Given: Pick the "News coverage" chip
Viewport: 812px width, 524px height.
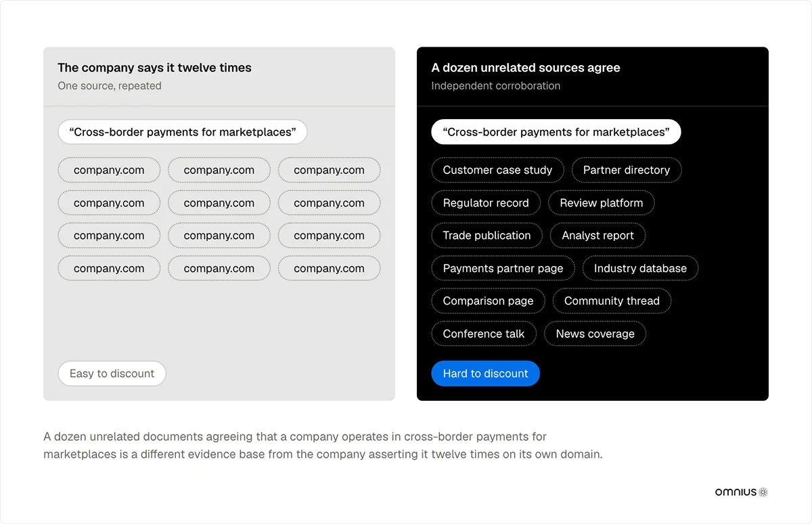Looking at the screenshot, I should tap(595, 334).
